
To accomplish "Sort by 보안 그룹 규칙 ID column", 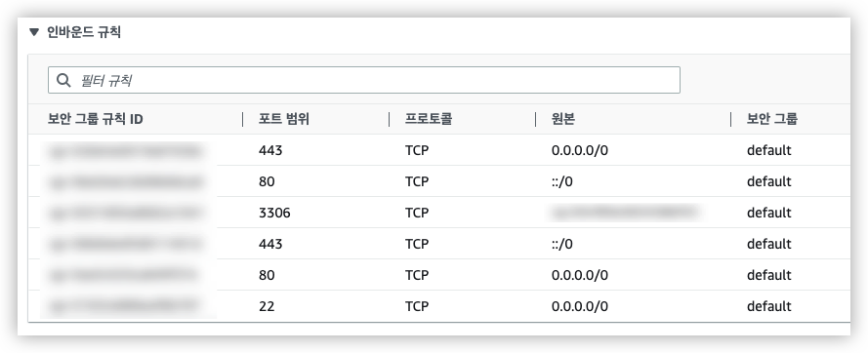I will 96,119.
